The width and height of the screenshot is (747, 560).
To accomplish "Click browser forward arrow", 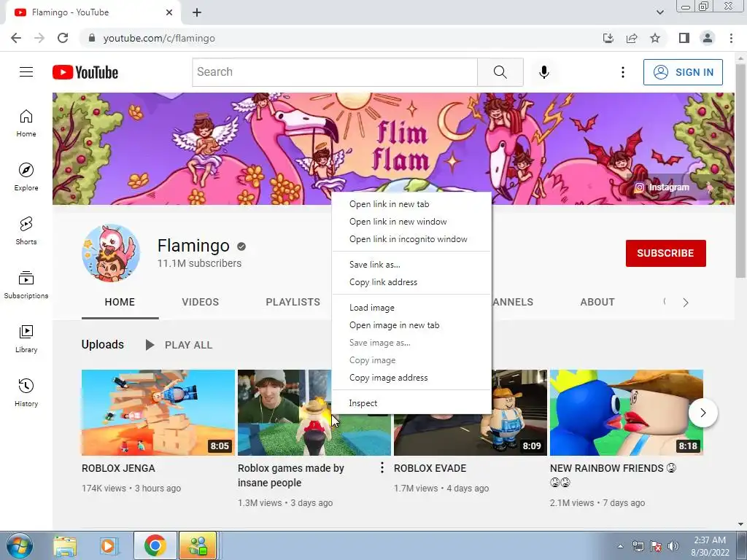I will [39, 38].
